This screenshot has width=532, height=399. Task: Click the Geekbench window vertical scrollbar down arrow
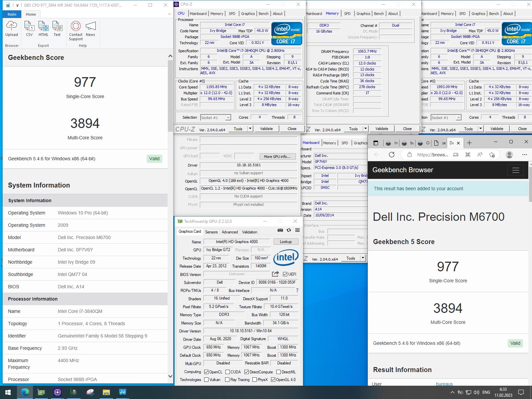pyautogui.click(x=170, y=376)
